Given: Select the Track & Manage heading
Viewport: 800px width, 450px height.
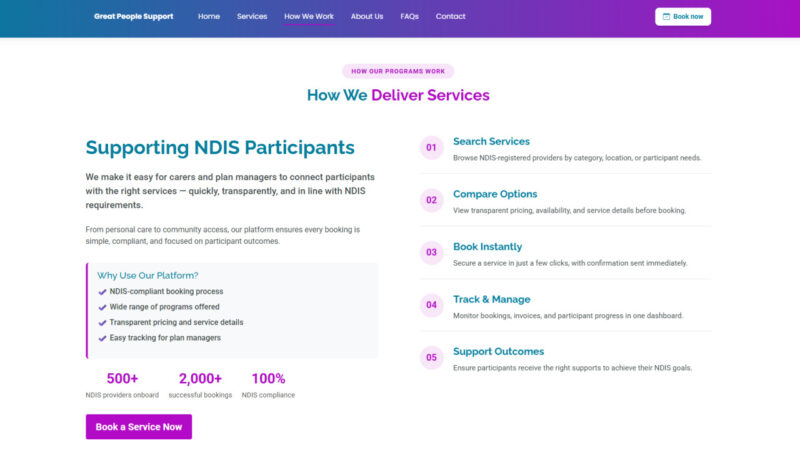Looking at the screenshot, I should [x=491, y=299].
